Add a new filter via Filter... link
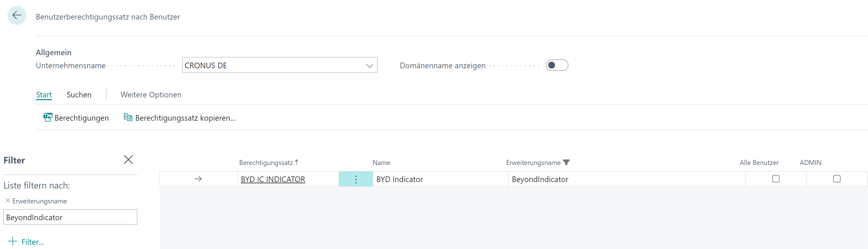 click(25, 242)
